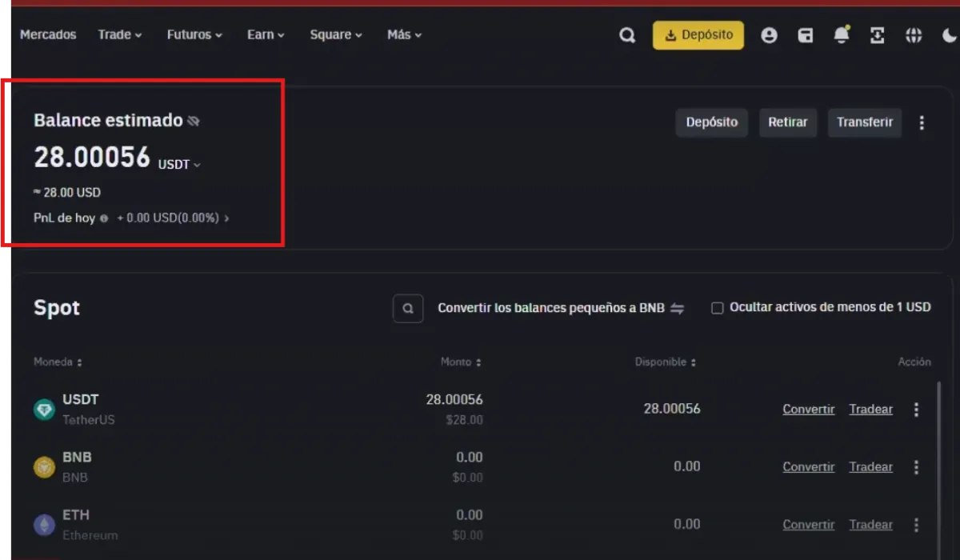The height and width of the screenshot is (560, 960).
Task: Click info icon beside PnL de hoy
Action: coord(104,218)
